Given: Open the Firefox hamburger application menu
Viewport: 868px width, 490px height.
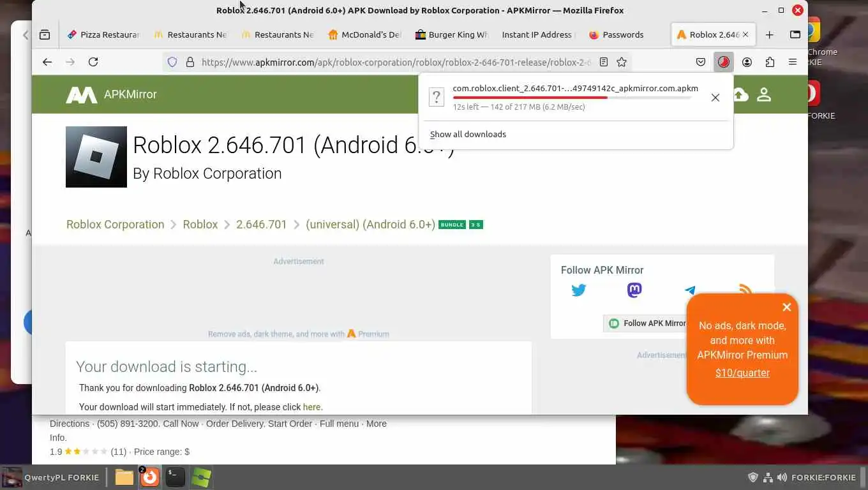Looking at the screenshot, I should (x=793, y=62).
